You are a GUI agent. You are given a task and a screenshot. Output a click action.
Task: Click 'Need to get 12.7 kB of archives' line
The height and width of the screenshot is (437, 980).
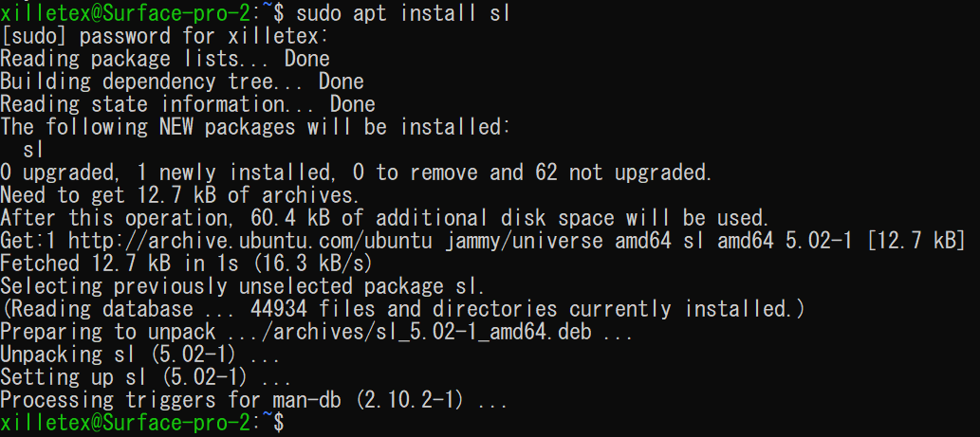click(x=179, y=195)
